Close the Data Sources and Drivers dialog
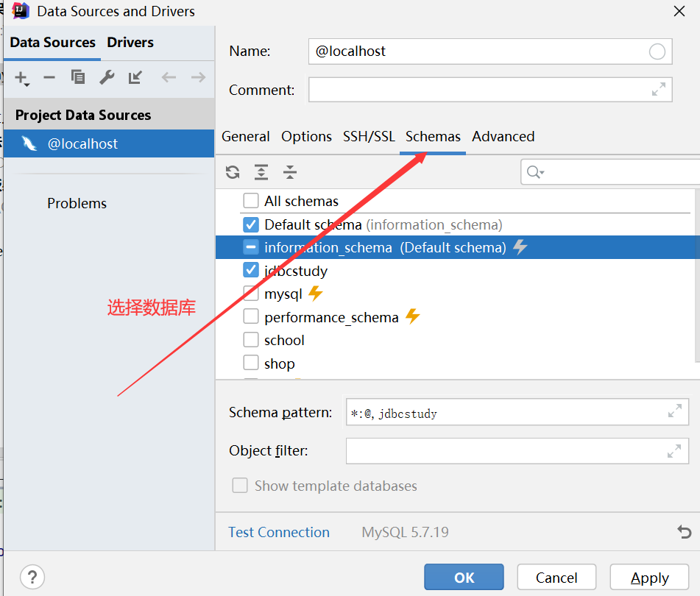 tap(679, 11)
